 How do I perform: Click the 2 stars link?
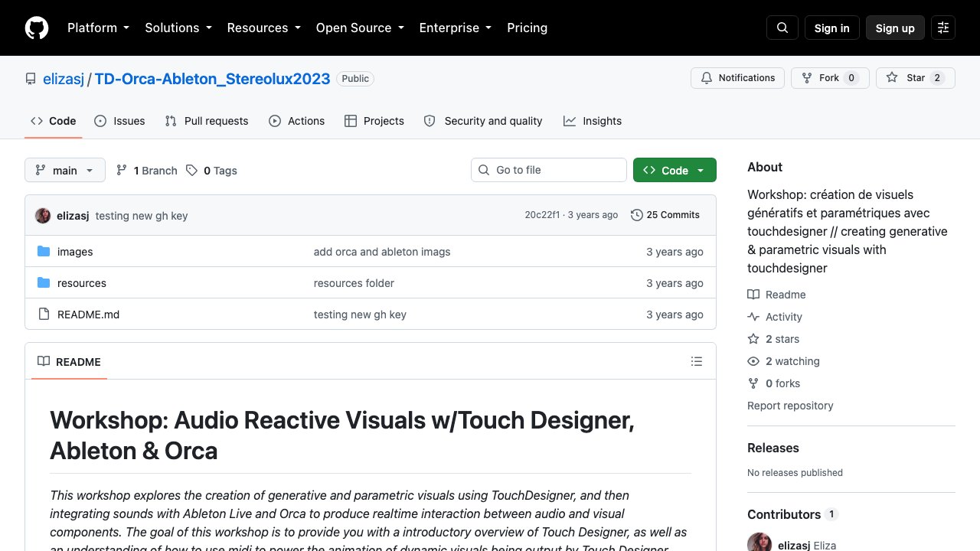pyautogui.click(x=773, y=339)
